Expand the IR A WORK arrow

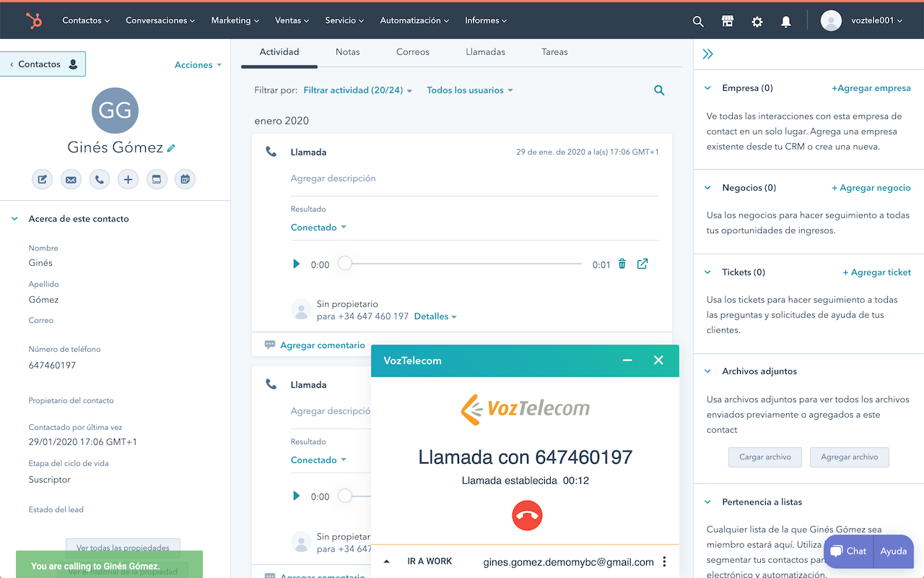click(x=386, y=561)
